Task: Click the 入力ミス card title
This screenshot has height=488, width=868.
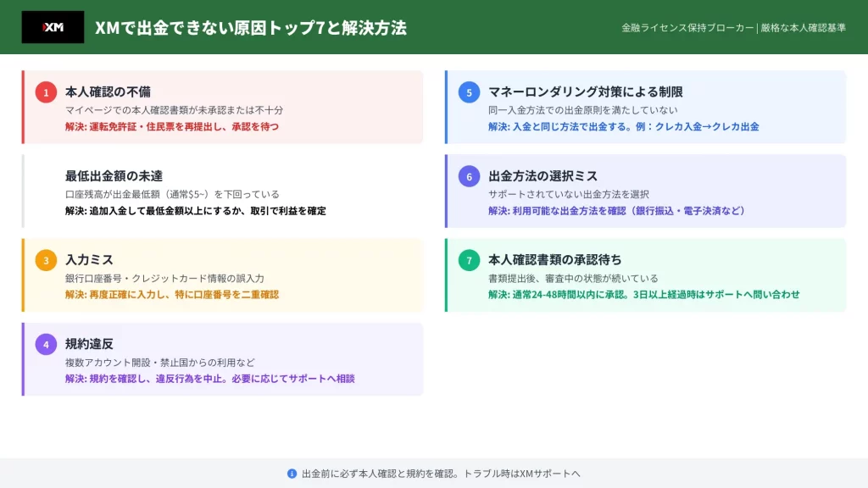Action: point(89,259)
